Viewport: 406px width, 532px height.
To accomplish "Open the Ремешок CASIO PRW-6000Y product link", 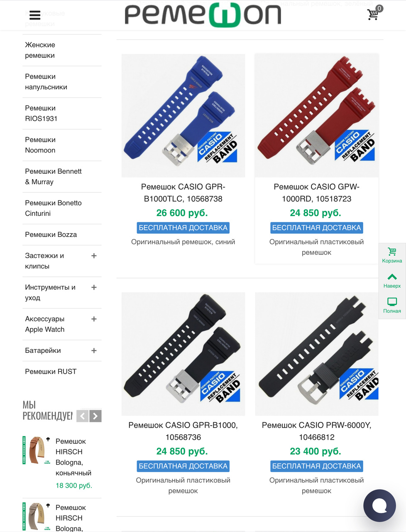I will point(317,431).
